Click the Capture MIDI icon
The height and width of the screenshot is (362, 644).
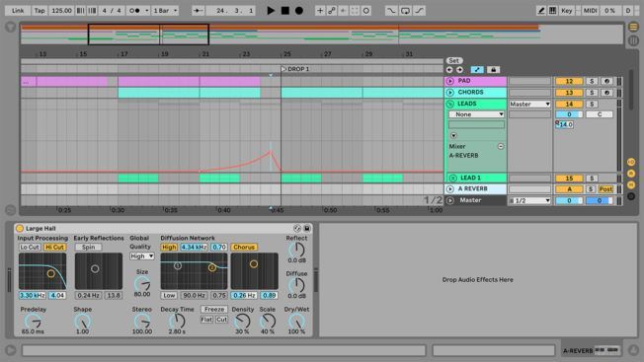pyautogui.click(x=355, y=11)
